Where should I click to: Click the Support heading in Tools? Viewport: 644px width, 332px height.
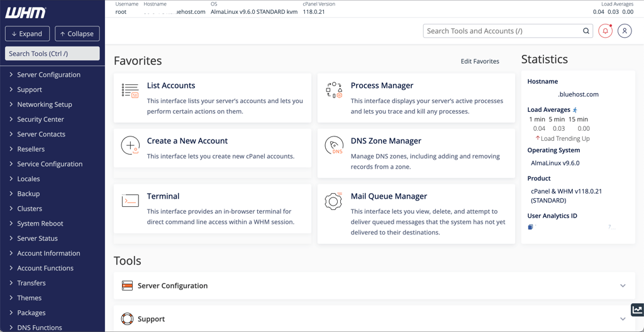click(x=152, y=319)
